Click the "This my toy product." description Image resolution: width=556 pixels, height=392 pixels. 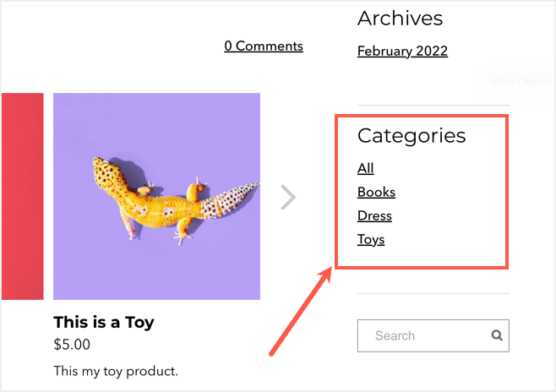(116, 371)
